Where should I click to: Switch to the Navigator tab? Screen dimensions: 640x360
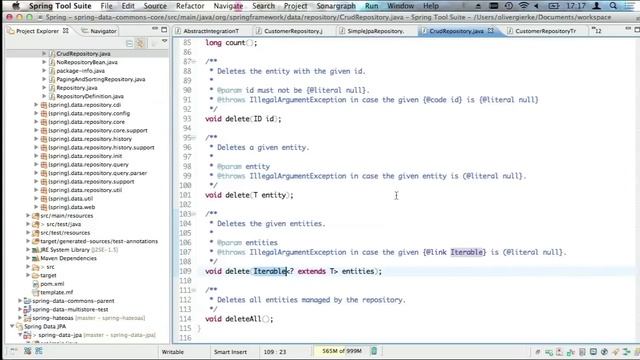click(99, 31)
